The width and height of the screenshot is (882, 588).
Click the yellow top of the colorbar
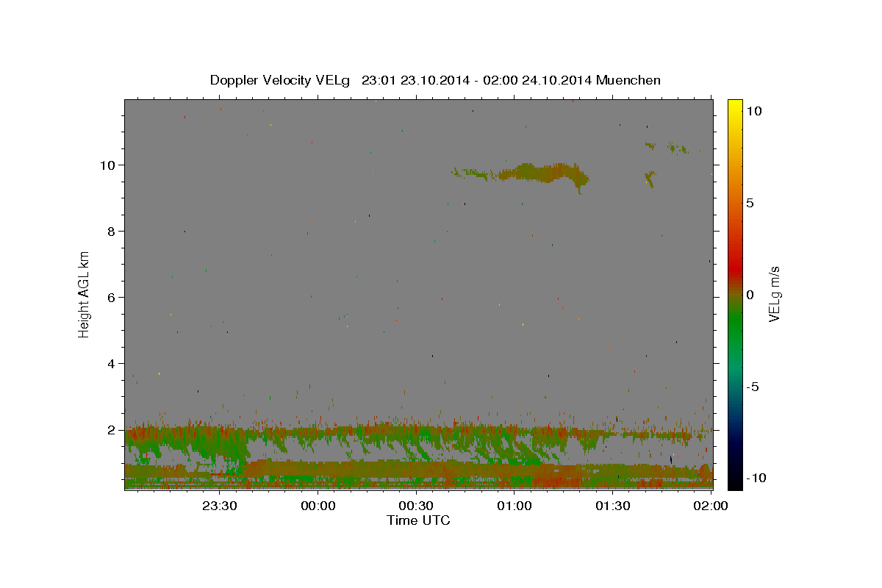[x=735, y=107]
